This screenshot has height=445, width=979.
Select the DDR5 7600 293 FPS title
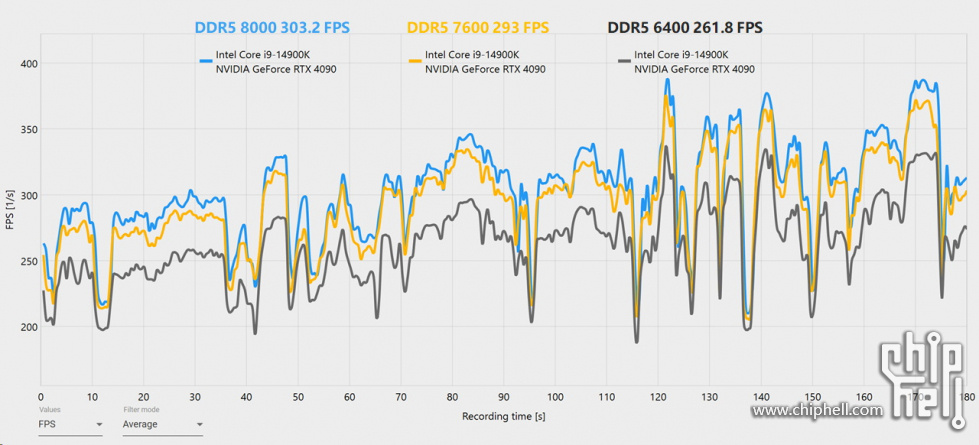click(478, 27)
